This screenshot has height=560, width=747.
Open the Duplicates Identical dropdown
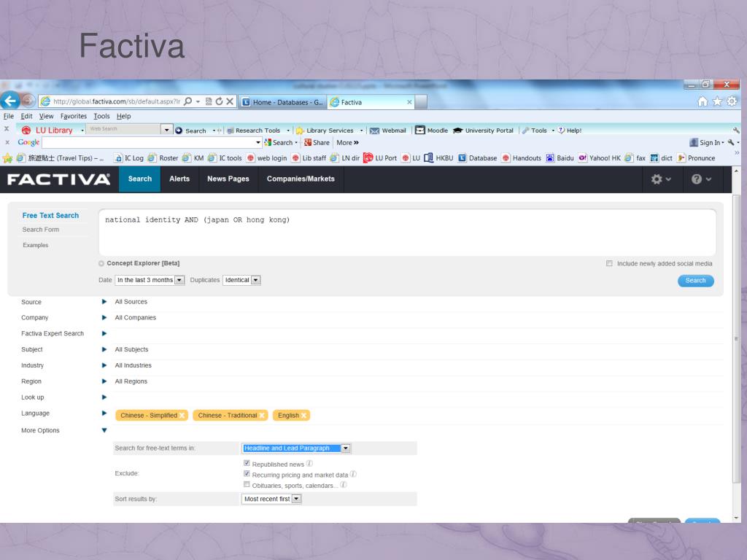click(x=241, y=280)
